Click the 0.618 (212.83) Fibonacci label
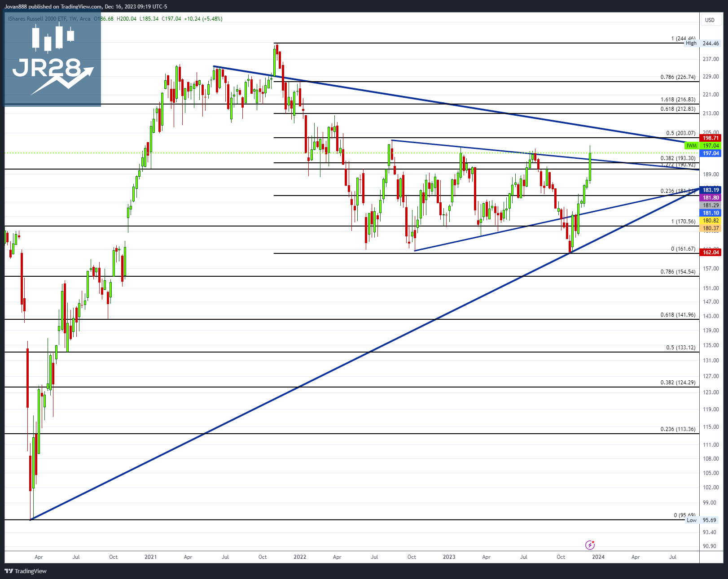Image resolution: width=728 pixels, height=579 pixels. [x=678, y=109]
